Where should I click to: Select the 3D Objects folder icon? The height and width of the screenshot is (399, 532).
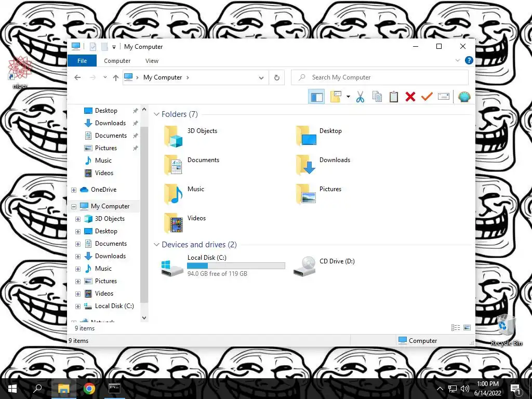174,137
